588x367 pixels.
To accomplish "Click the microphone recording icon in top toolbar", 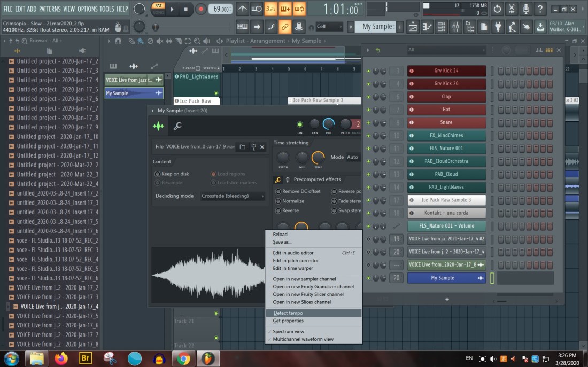I will 525,9.
